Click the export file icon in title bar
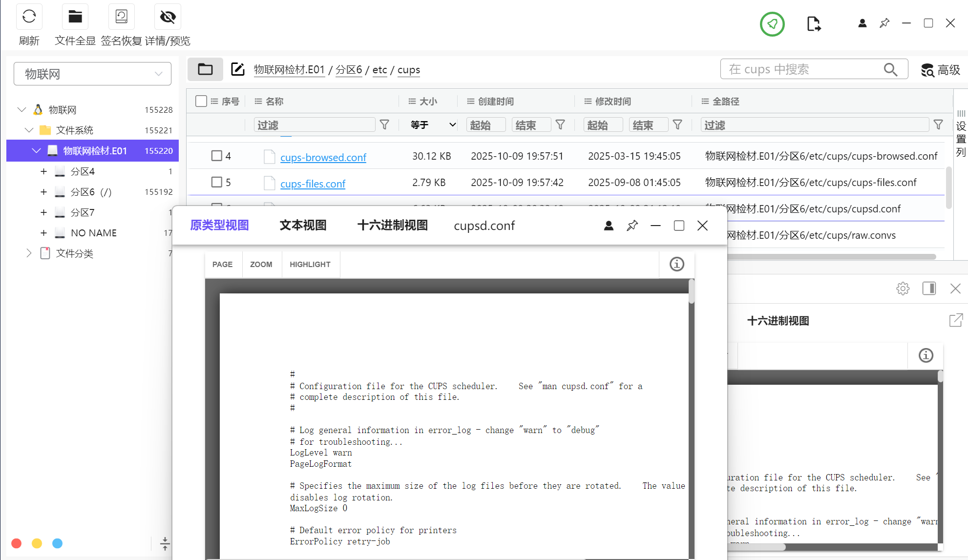 [x=814, y=24]
